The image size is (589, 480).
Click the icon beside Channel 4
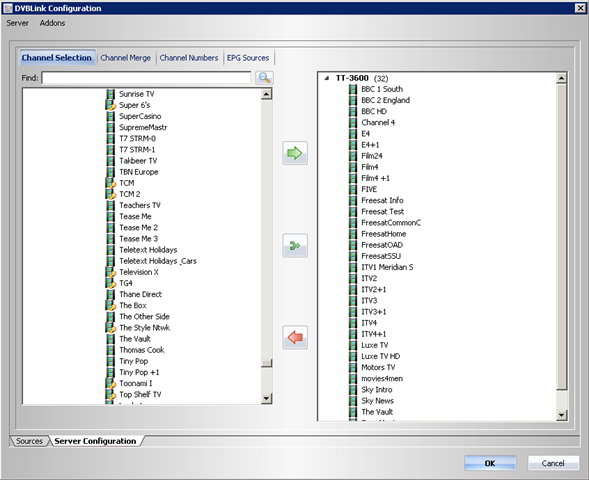(353, 122)
